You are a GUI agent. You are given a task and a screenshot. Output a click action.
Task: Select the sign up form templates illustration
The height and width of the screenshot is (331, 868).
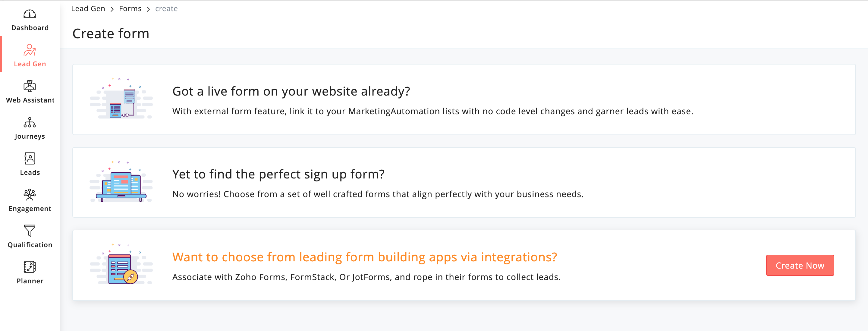[121, 181]
